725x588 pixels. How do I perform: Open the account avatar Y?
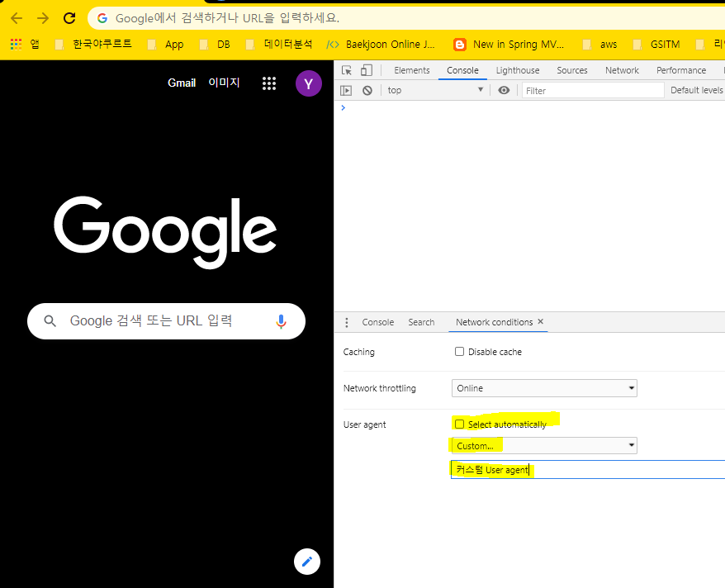pos(308,83)
